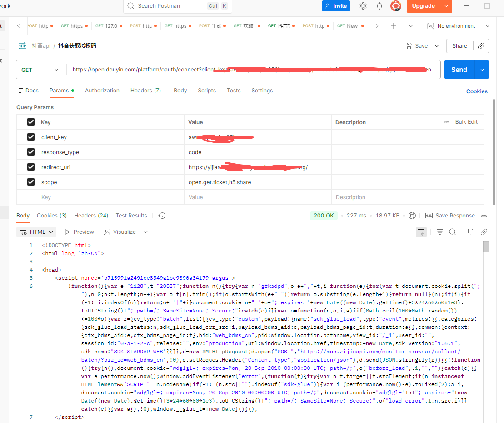Screen dimensions: 504x423
Task: Search within the response body
Action: click(453, 232)
